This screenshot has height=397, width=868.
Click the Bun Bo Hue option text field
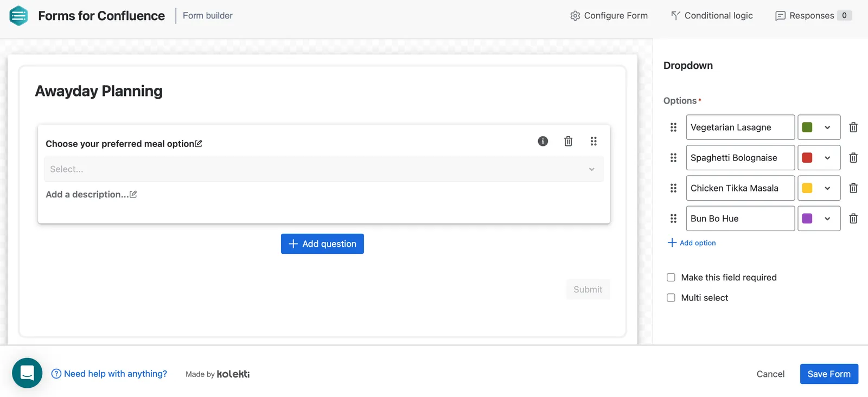tap(741, 219)
